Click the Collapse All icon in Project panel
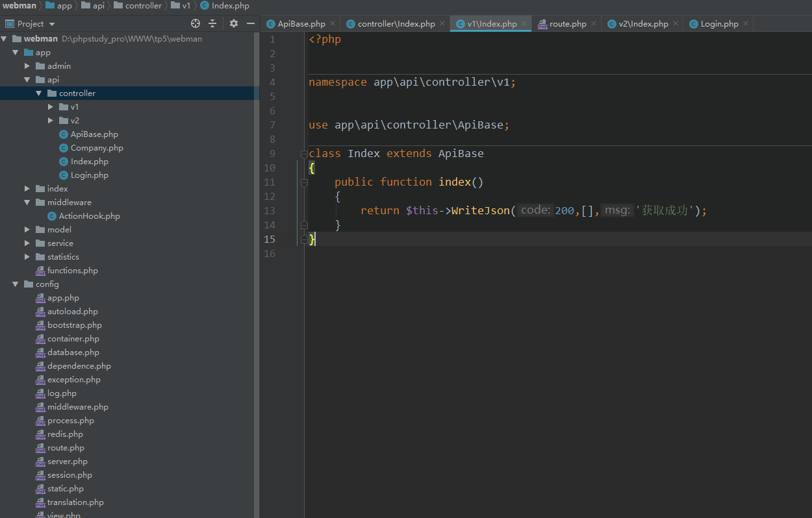 (x=212, y=23)
